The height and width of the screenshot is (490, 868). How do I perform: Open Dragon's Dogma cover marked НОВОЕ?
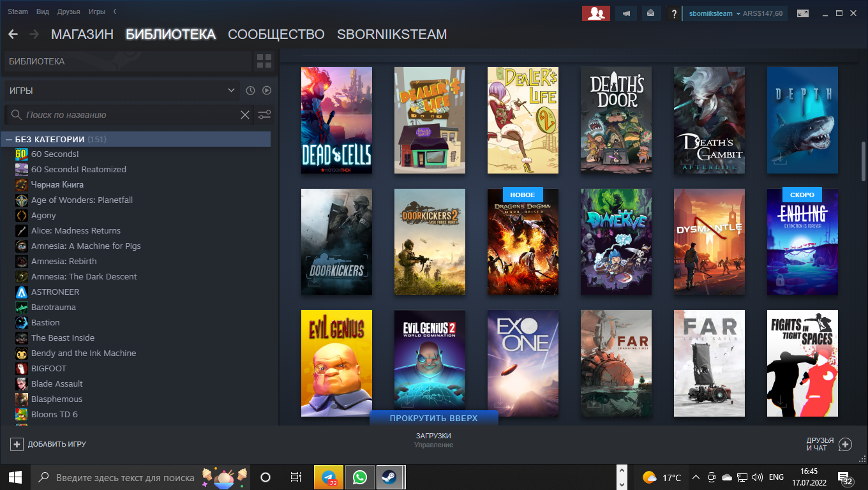(523, 242)
